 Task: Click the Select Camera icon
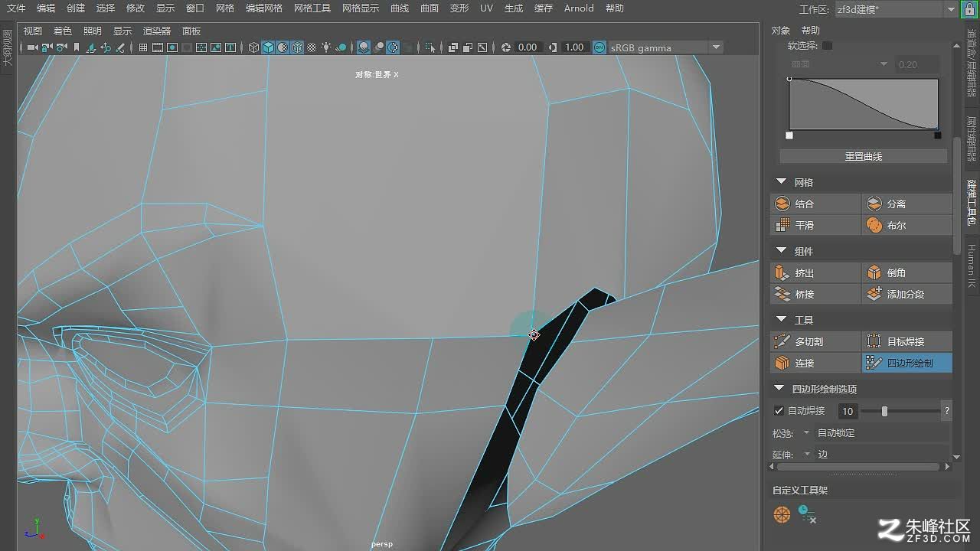[32, 47]
